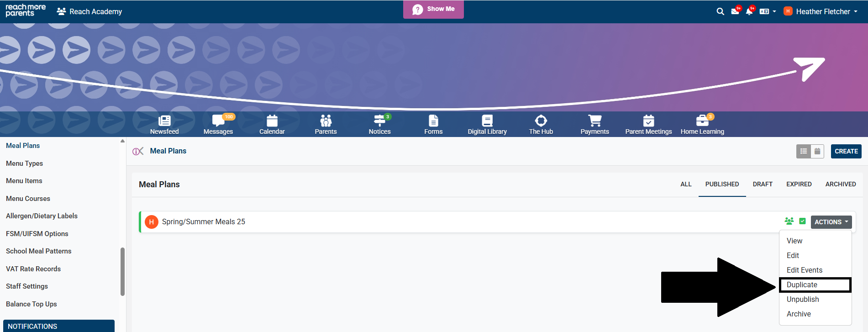Screen dimensions: 868x332
Task: Open the language translation dropdown
Action: 768,11
